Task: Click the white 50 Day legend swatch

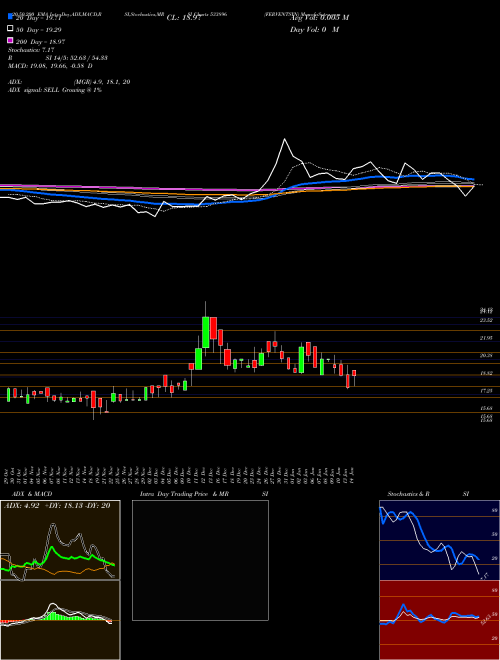Action: pos(10,29)
